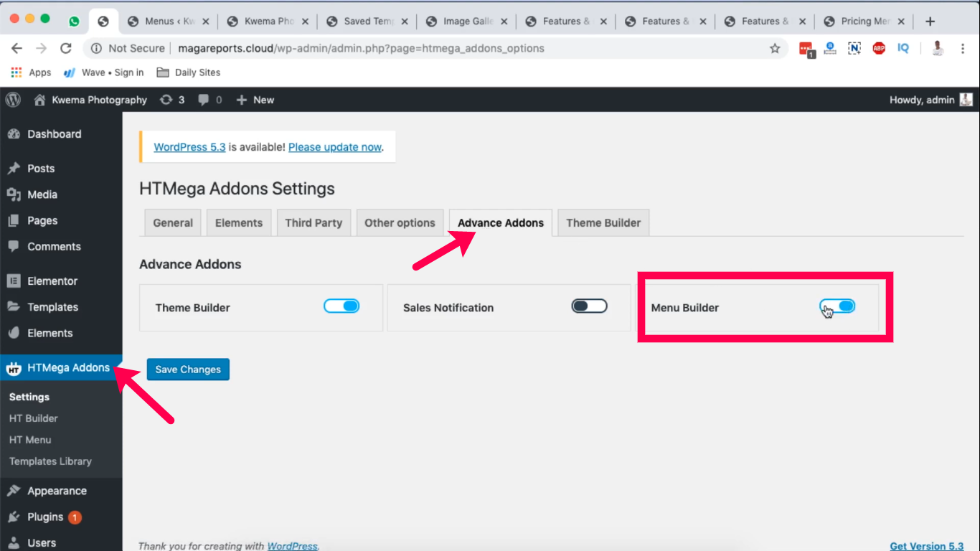Viewport: 980px width, 551px height.
Task: Click the Get Version 5.3 link
Action: pyautogui.click(x=927, y=546)
